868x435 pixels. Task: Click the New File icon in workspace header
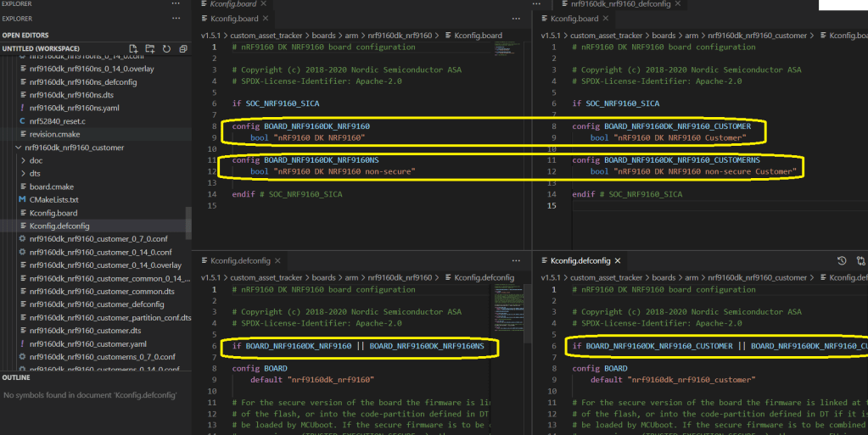coord(133,49)
